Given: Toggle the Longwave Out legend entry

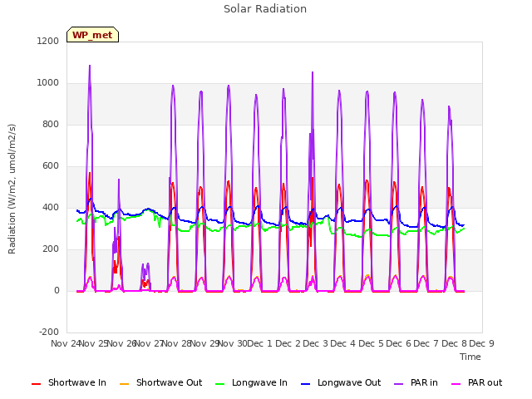Looking at the screenshot, I should (341, 382).
